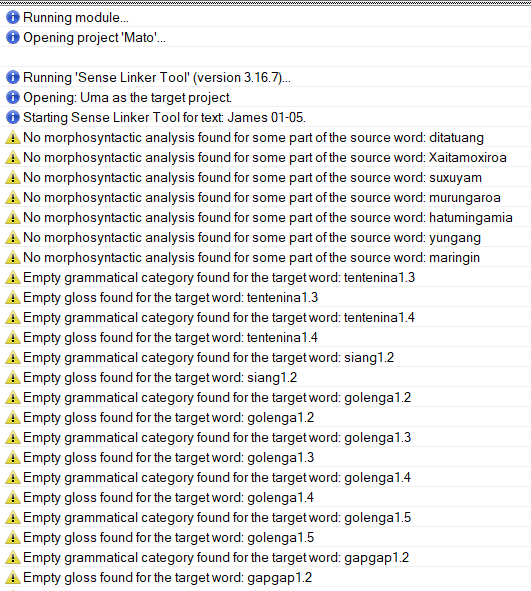
Task: Select 'Empty gloss found' text for golenga1.5
Action: coord(168,537)
